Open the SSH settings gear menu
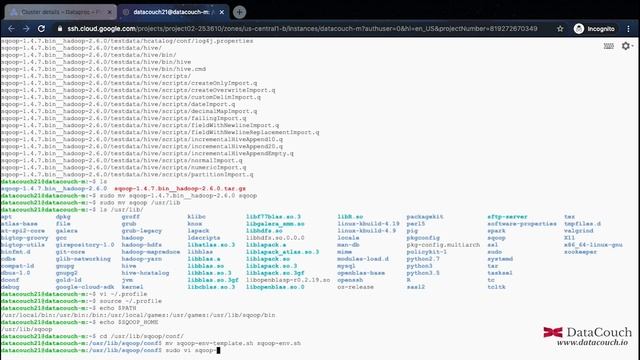This screenshot has width=640, height=360. (627, 46)
